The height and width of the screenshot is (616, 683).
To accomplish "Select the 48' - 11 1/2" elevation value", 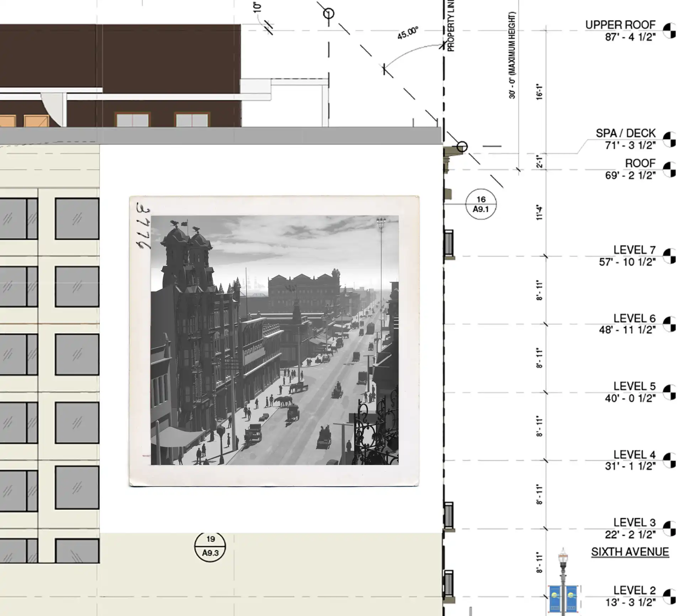I will [627, 330].
